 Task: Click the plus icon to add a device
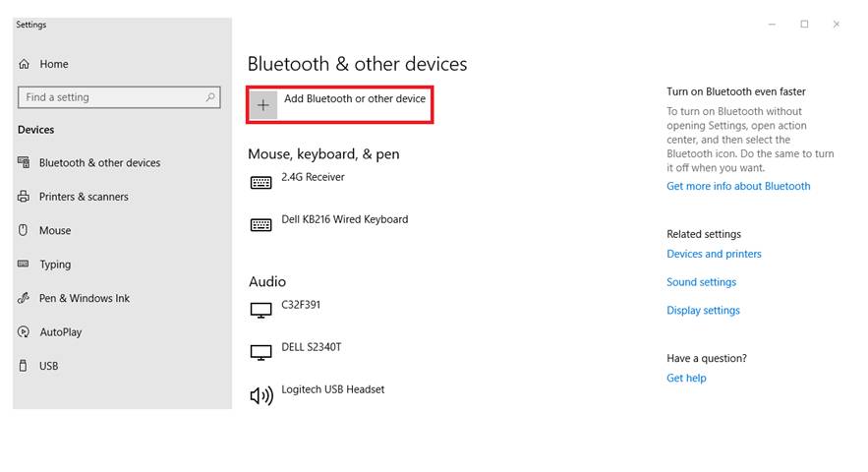(263, 105)
